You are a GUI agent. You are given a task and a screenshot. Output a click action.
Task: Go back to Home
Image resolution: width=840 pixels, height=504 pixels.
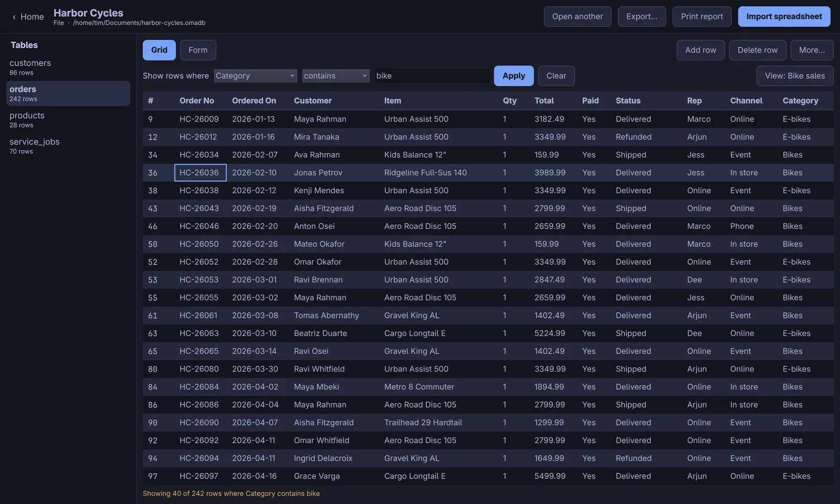pos(28,17)
